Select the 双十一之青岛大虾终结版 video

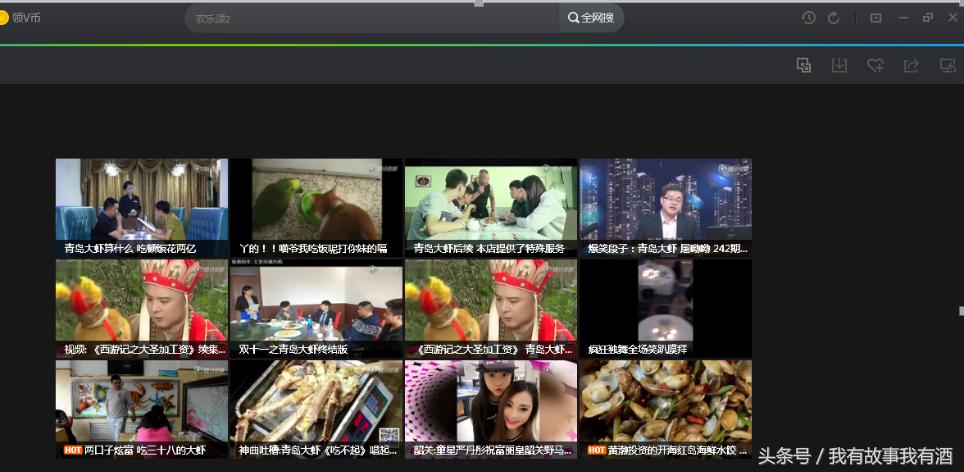point(315,308)
